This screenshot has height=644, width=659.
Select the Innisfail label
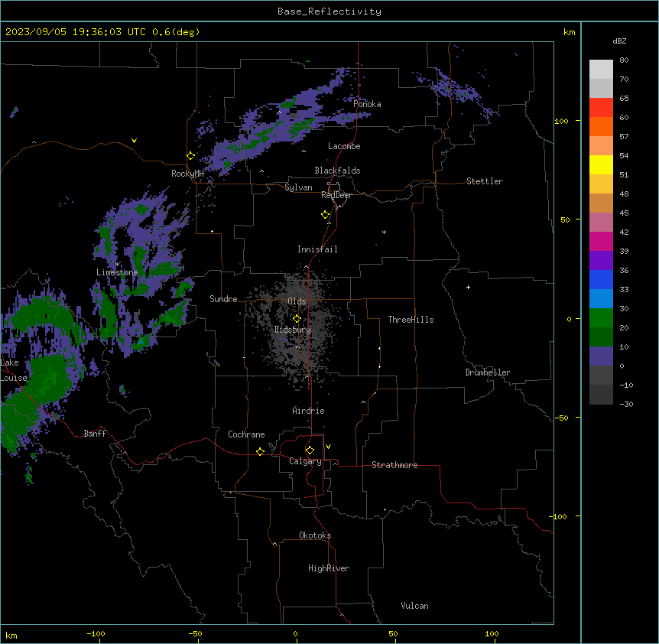[317, 249]
